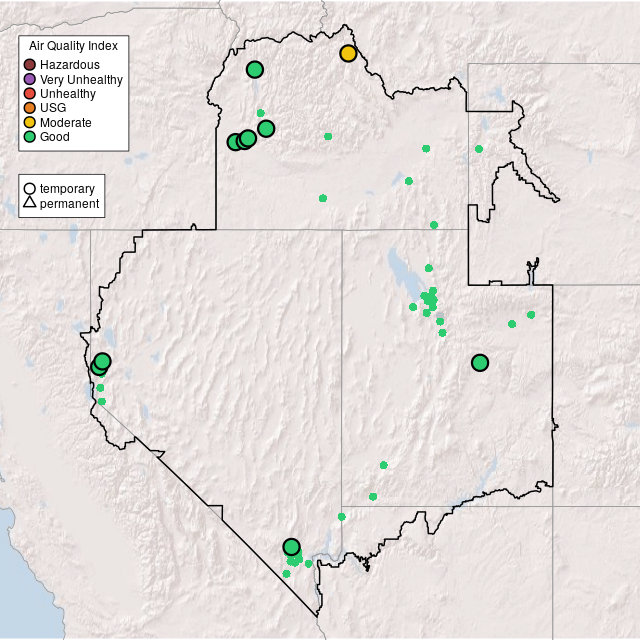
Task: Click lowest small green dot on western edge
Action: coord(101,401)
